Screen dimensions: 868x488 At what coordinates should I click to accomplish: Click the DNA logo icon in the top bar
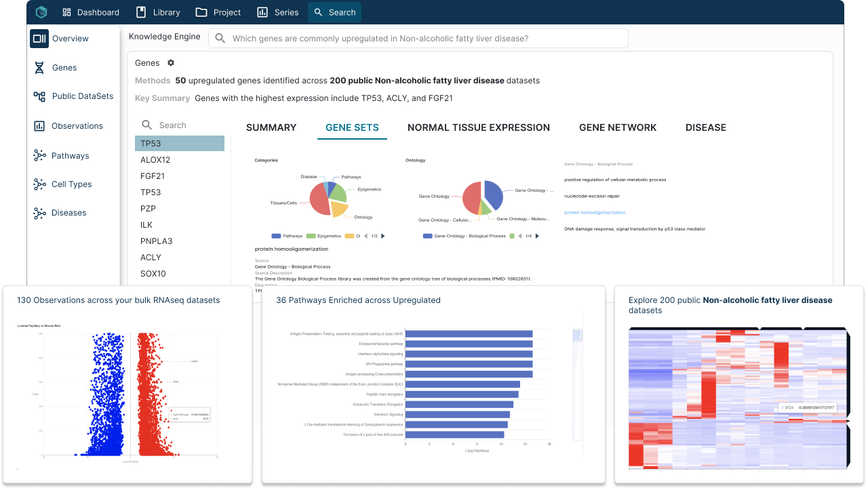(x=40, y=12)
